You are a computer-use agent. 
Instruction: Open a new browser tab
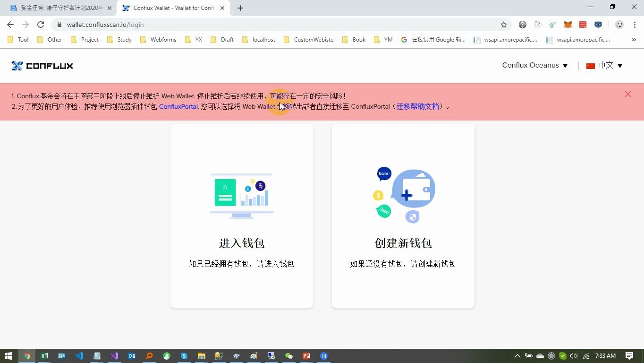click(x=240, y=8)
